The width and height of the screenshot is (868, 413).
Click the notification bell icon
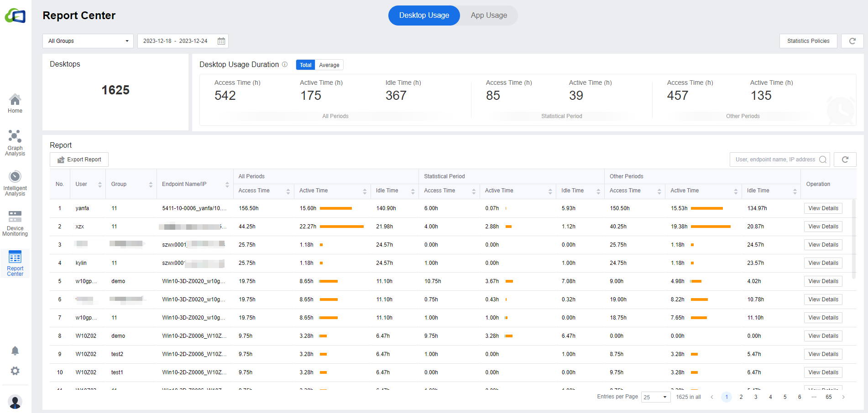click(15, 351)
